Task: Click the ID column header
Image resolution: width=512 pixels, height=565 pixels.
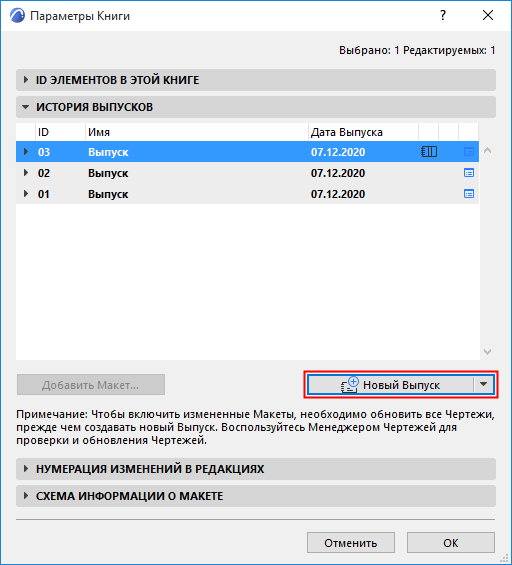Action: [x=61, y=132]
